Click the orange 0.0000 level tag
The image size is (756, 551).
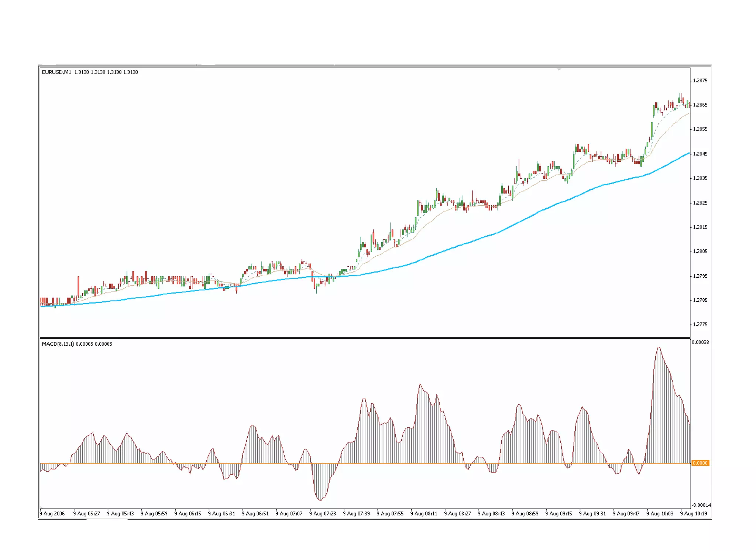coord(700,463)
